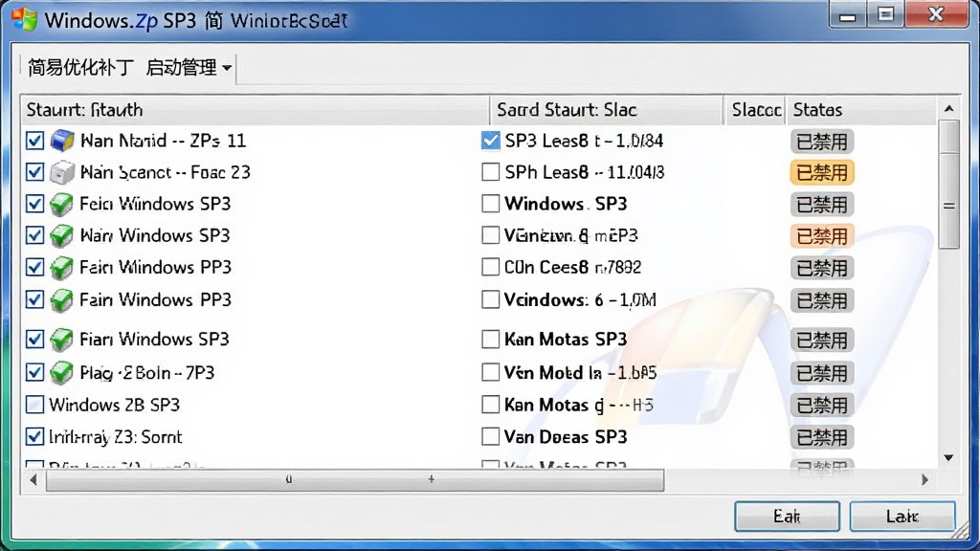Click orange 已禁用 status of 'VGnctwn' row

[x=822, y=236]
